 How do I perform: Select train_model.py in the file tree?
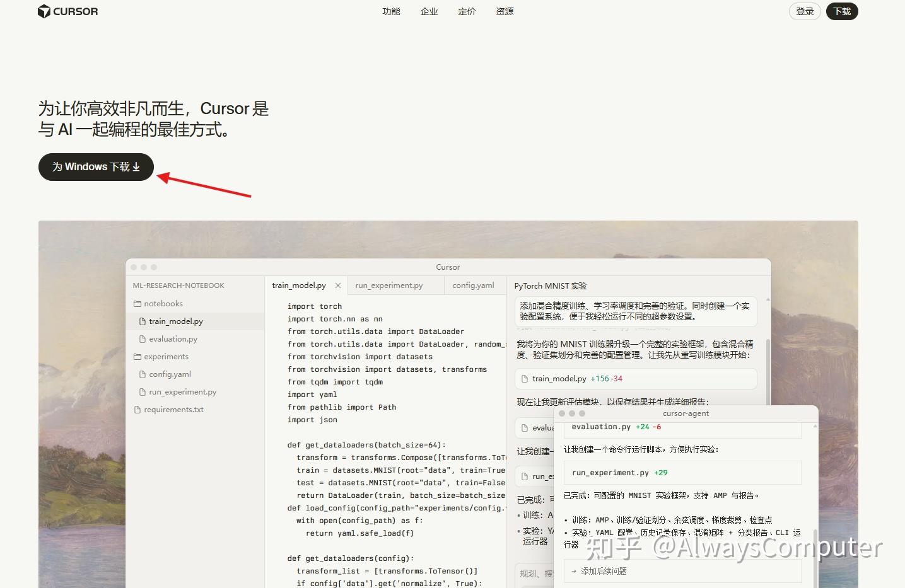click(195, 321)
